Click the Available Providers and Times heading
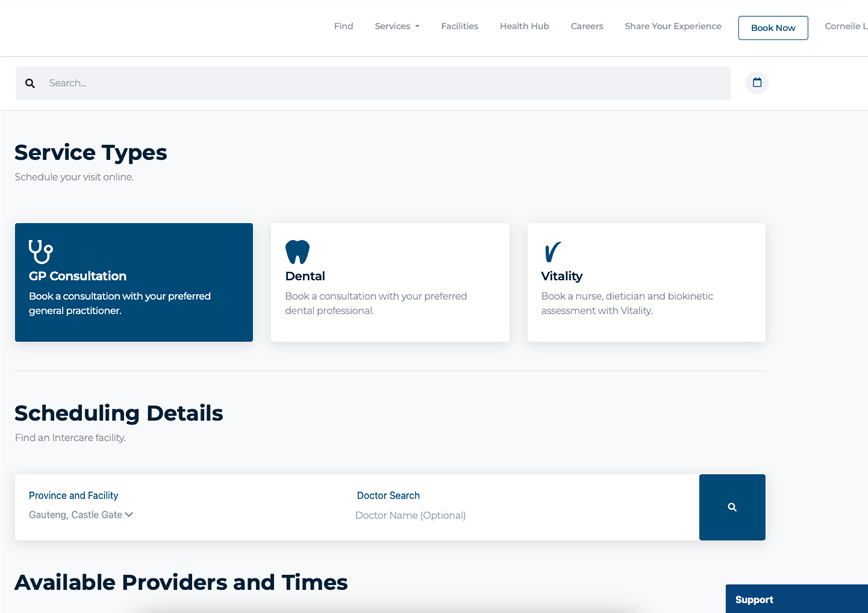 [181, 582]
